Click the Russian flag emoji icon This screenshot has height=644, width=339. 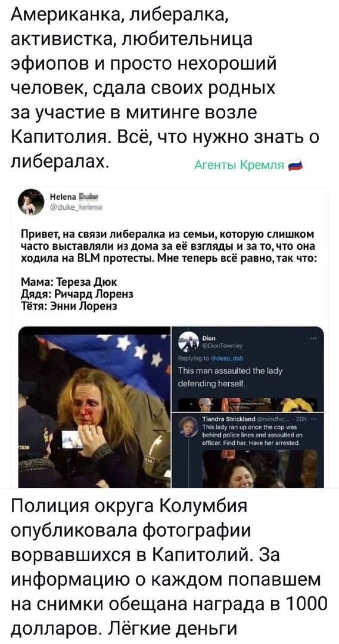[x=295, y=165]
